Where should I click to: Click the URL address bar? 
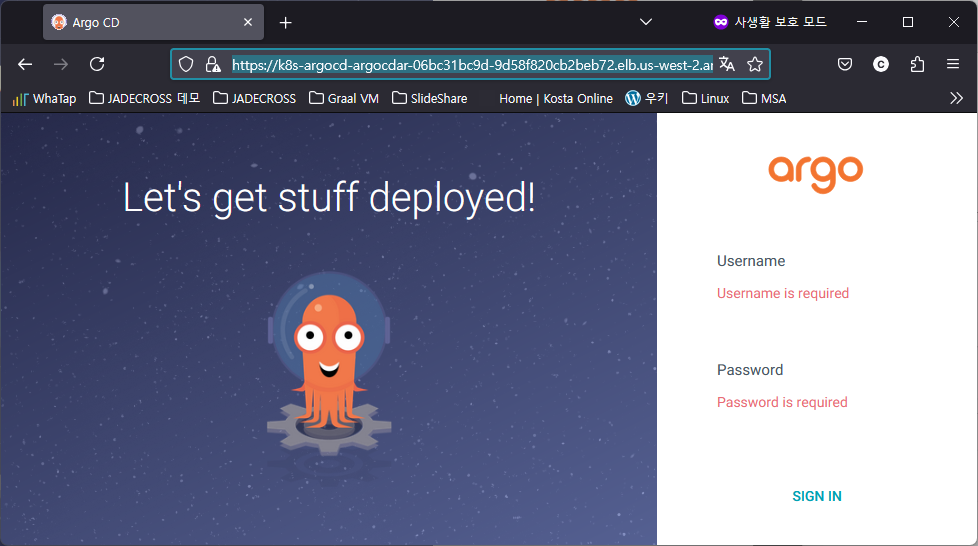[472, 64]
